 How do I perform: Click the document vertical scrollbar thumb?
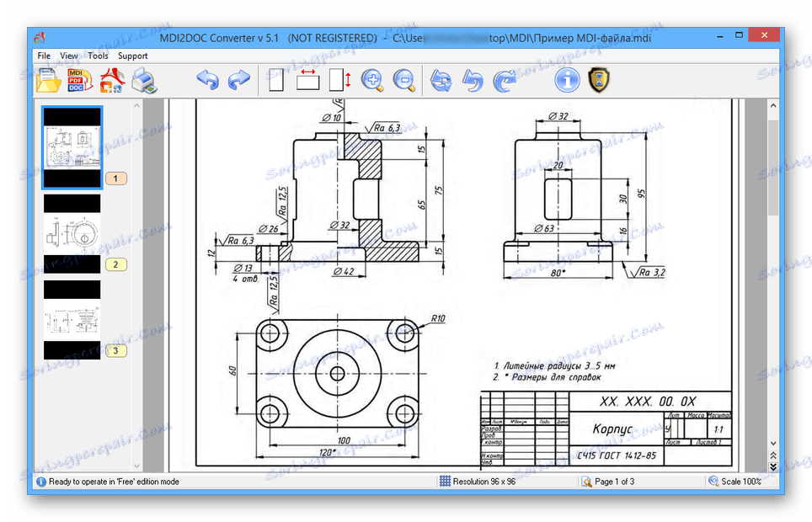773,168
